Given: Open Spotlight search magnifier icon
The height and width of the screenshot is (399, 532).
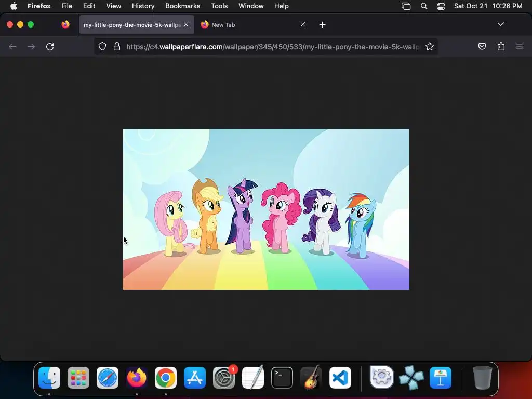Looking at the screenshot, I should (424, 6).
